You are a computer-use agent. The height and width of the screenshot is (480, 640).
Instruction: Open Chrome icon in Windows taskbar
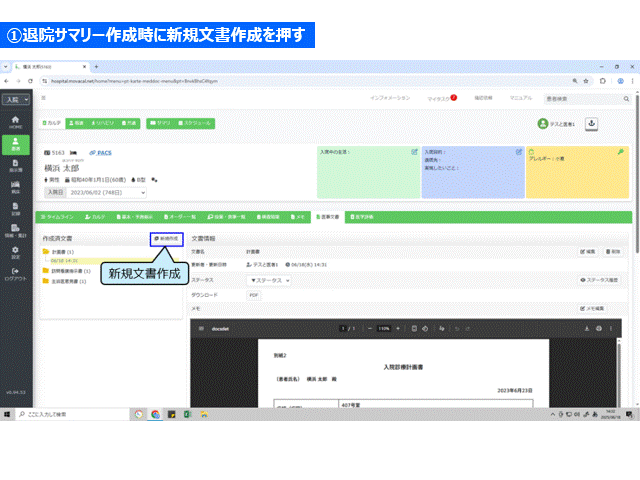tap(156, 413)
